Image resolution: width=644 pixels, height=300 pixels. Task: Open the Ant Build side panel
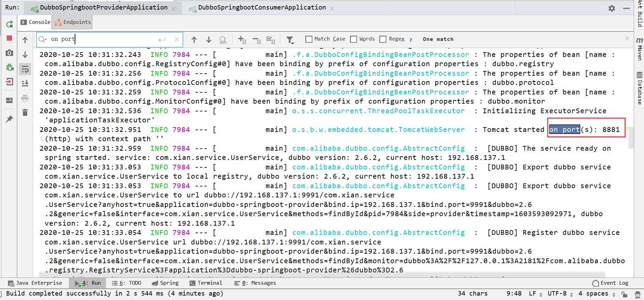coord(640,14)
